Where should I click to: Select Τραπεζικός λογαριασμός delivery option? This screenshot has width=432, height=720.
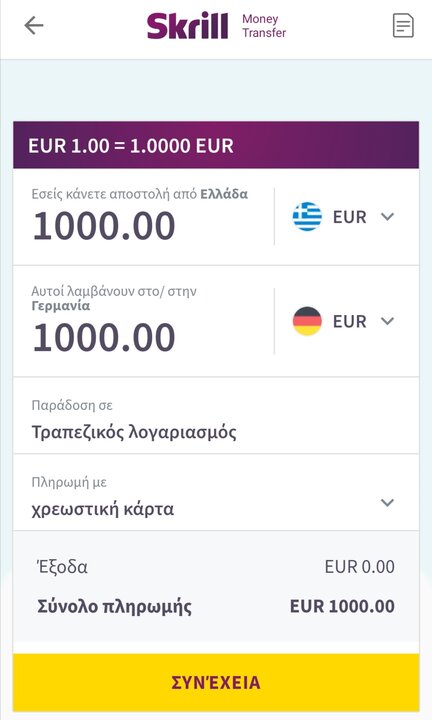134,432
